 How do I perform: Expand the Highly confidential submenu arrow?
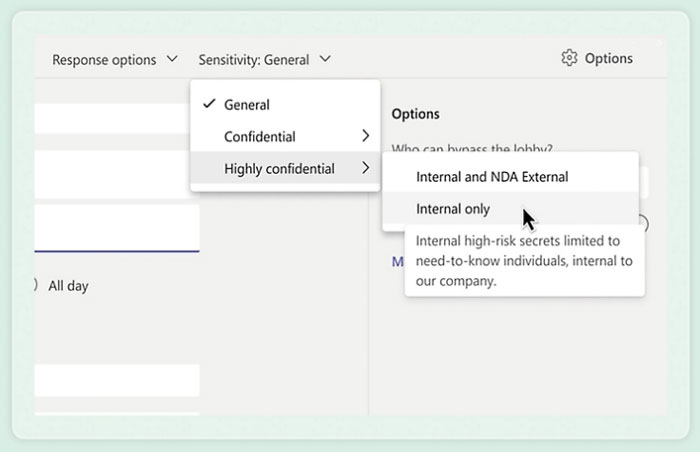(365, 168)
